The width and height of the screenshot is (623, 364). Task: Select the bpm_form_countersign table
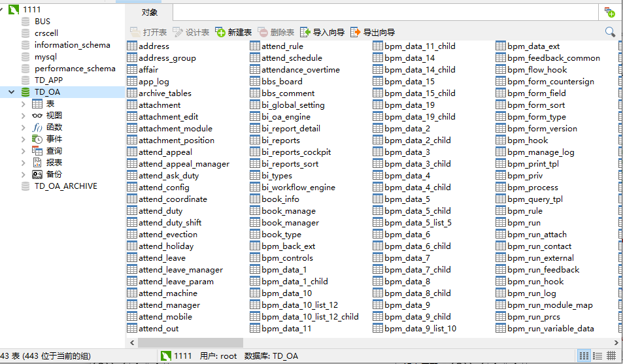550,82
